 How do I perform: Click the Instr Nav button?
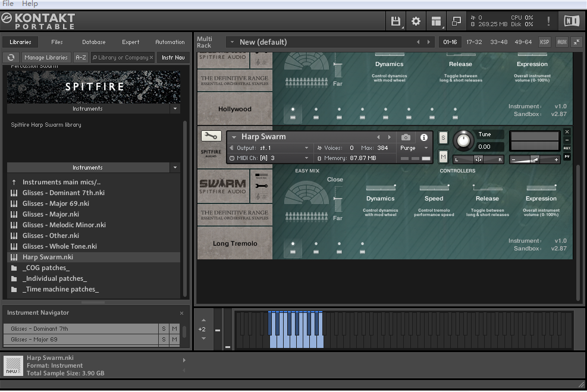(173, 57)
